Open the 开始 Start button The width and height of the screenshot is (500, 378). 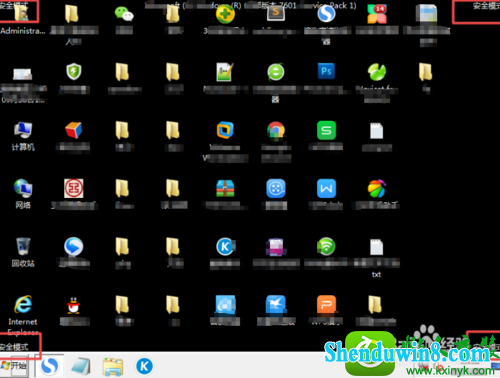click(x=14, y=366)
